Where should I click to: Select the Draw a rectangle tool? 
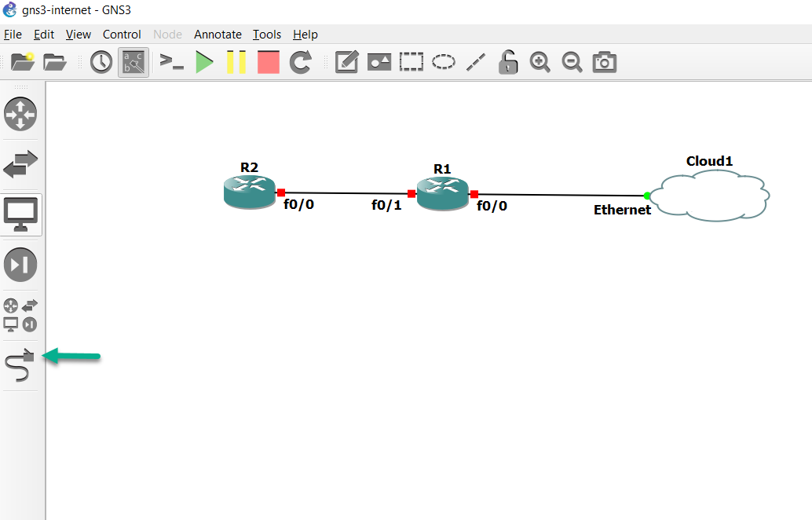point(411,62)
